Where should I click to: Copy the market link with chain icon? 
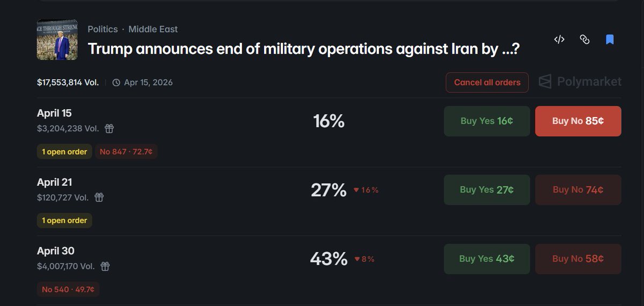(x=585, y=39)
